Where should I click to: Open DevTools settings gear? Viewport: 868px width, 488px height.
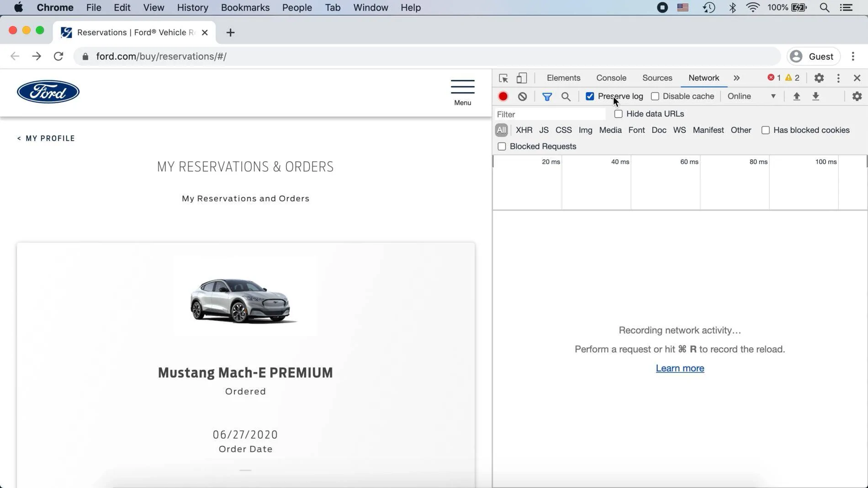click(819, 78)
